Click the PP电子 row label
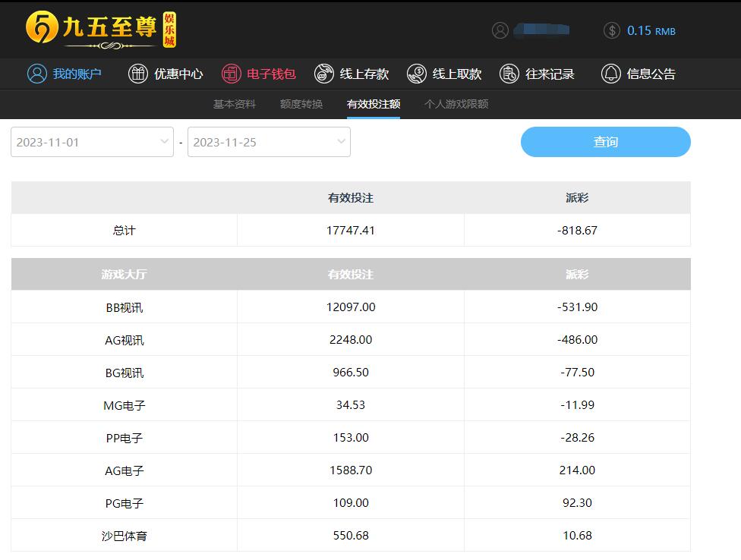The height and width of the screenshot is (560, 741). [125, 438]
